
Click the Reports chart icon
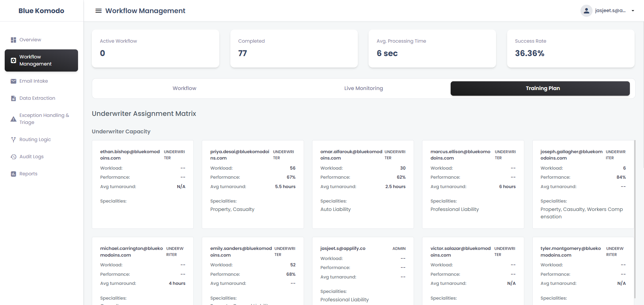point(13,174)
